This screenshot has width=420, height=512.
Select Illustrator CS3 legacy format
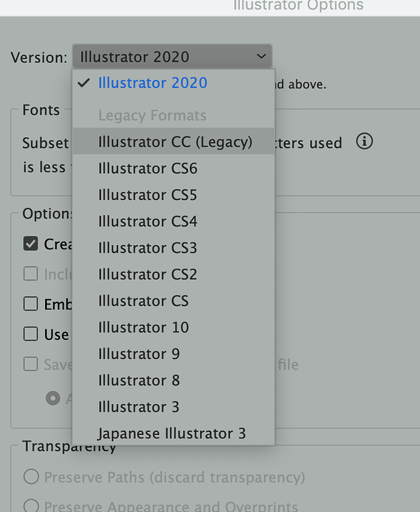click(173, 248)
